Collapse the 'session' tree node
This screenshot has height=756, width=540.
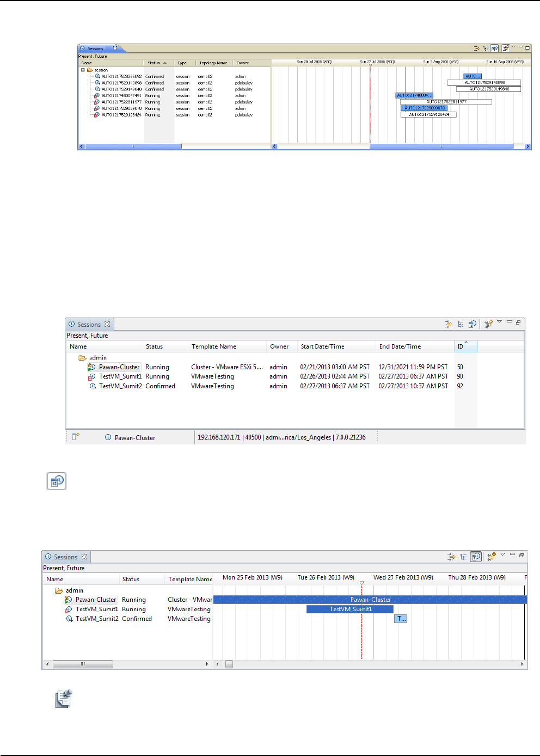point(83,70)
